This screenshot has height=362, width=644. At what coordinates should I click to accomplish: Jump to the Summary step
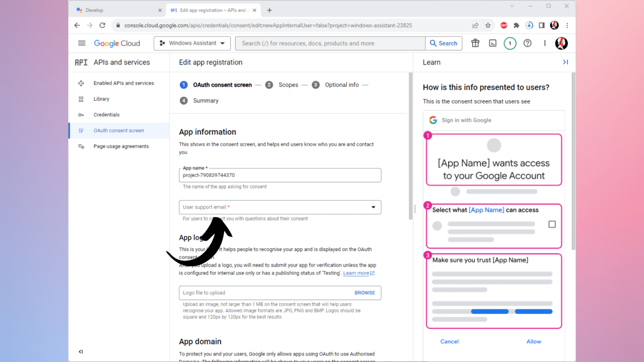tap(200, 101)
